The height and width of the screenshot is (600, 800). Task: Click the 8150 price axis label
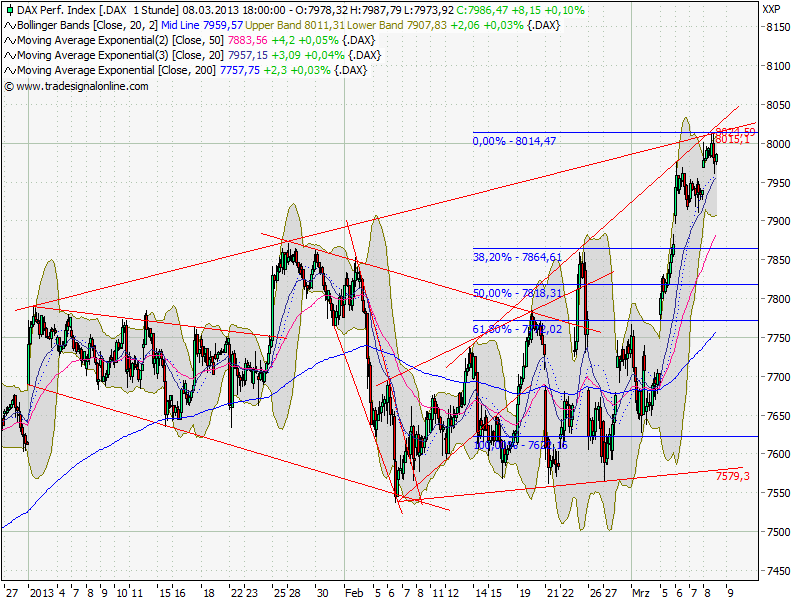pyautogui.click(x=778, y=28)
